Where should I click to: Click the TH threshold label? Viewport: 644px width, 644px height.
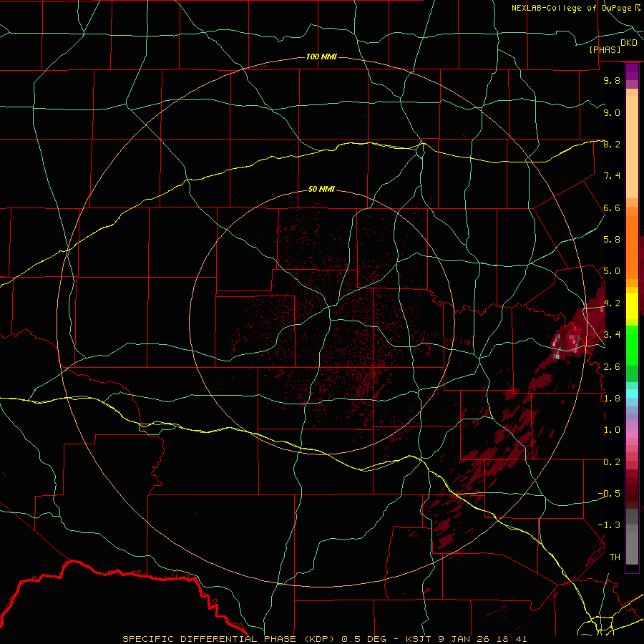(x=615, y=557)
